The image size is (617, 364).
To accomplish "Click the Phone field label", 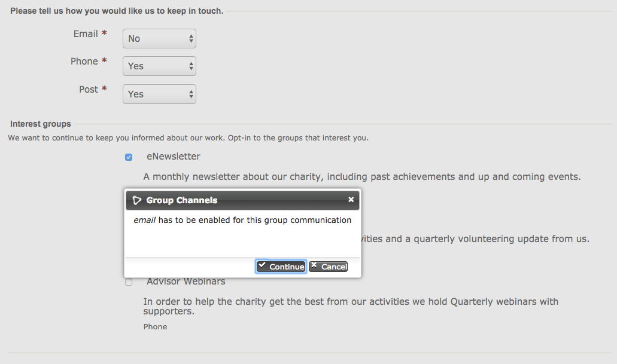I will click(x=84, y=62).
